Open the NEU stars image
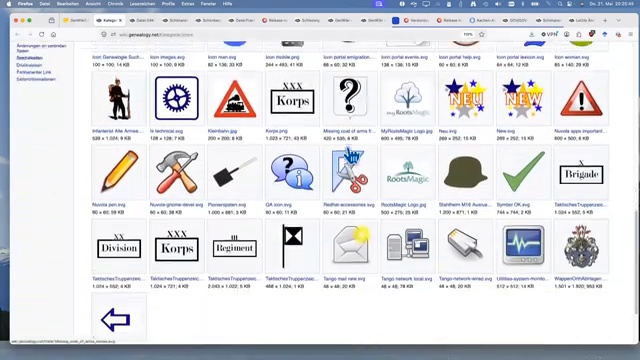The width and height of the screenshot is (640, 360). tap(466, 98)
